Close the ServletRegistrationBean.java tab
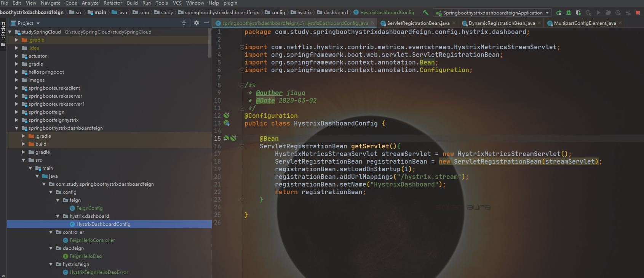644x278 pixels. [454, 23]
